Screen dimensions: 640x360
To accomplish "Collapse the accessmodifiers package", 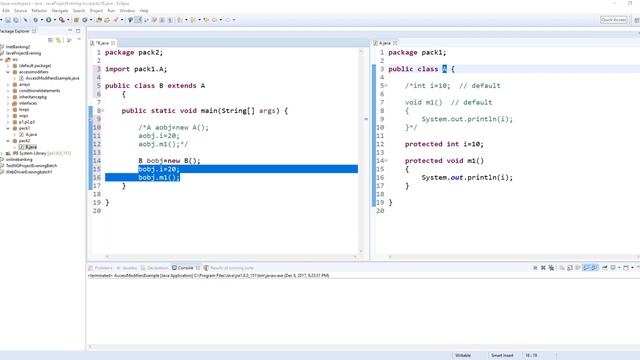I will [8, 72].
